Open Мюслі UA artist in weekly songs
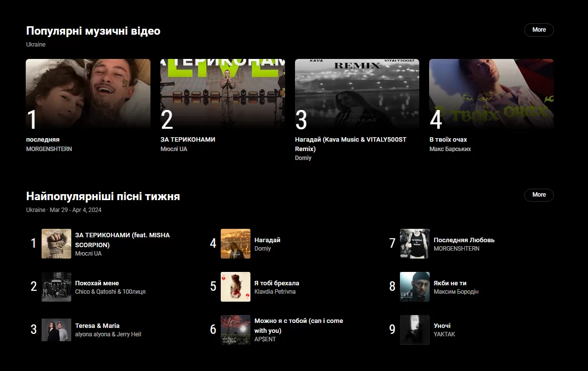This screenshot has height=371, width=588. (x=88, y=254)
